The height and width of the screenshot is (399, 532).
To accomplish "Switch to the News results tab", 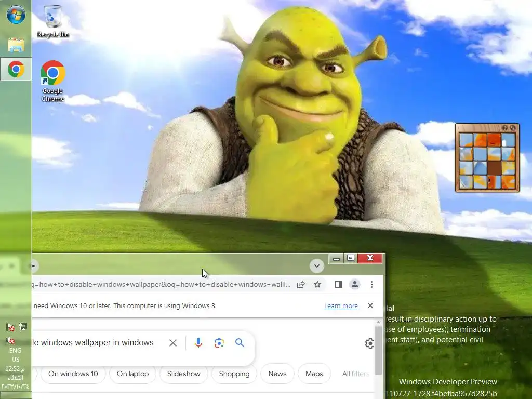I will point(277,374).
